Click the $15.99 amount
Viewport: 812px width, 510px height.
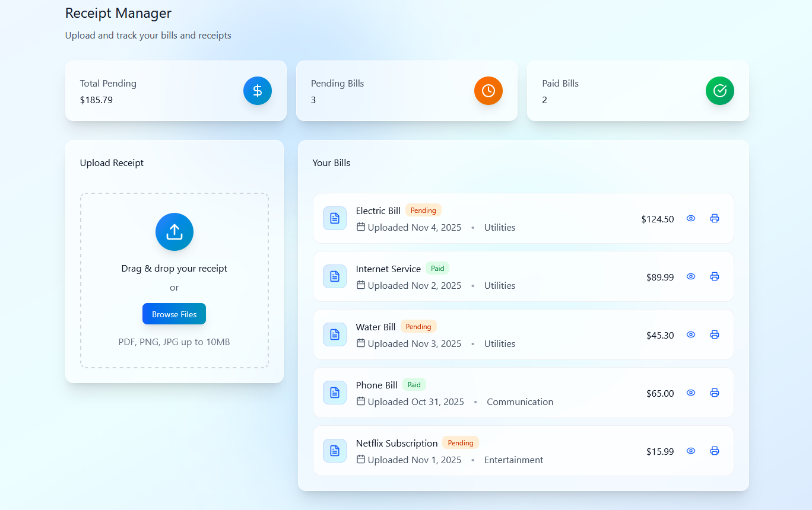pyautogui.click(x=660, y=452)
